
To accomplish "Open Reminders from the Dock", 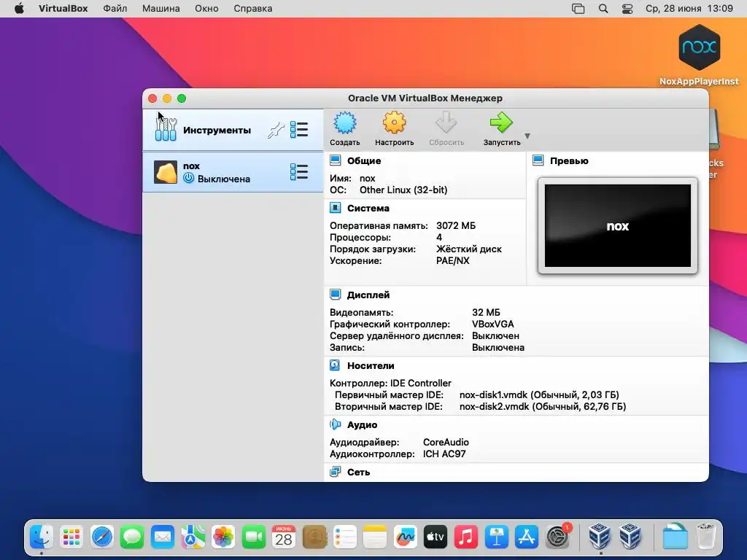I will (344, 537).
